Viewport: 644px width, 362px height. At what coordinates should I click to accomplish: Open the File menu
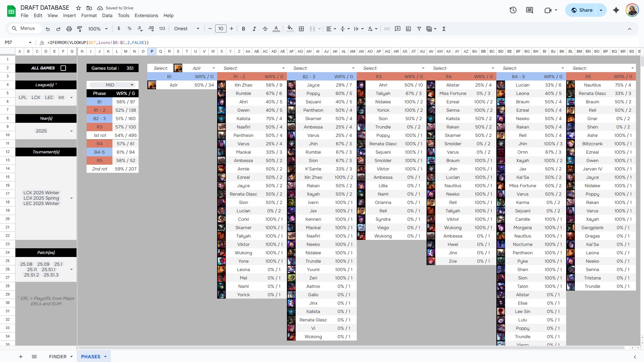pyautogui.click(x=24, y=15)
